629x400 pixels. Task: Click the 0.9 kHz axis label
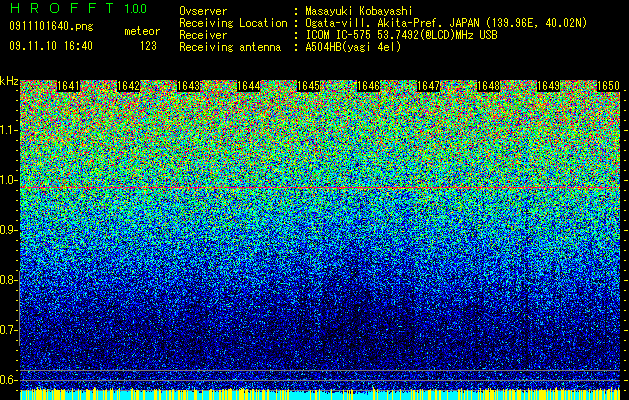9,230
